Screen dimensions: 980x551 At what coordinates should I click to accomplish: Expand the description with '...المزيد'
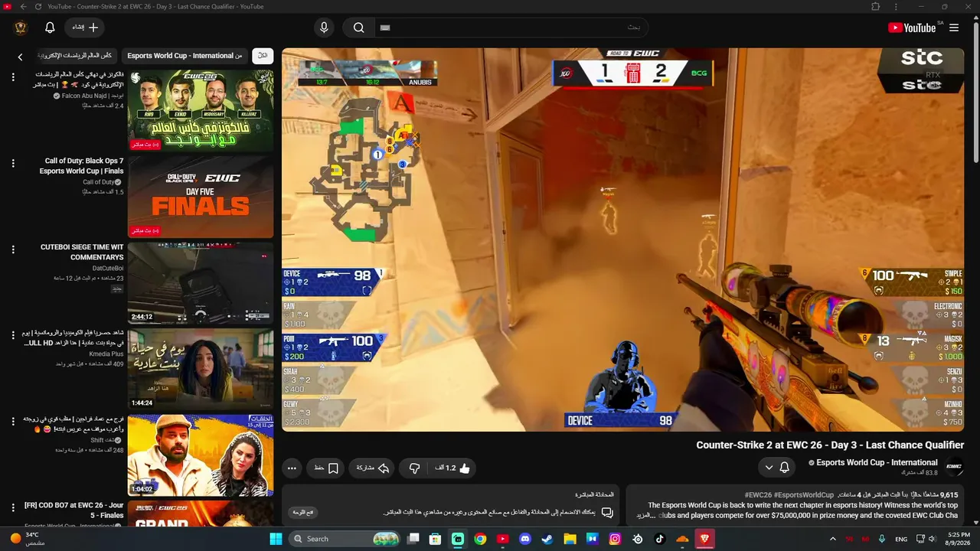(x=645, y=516)
